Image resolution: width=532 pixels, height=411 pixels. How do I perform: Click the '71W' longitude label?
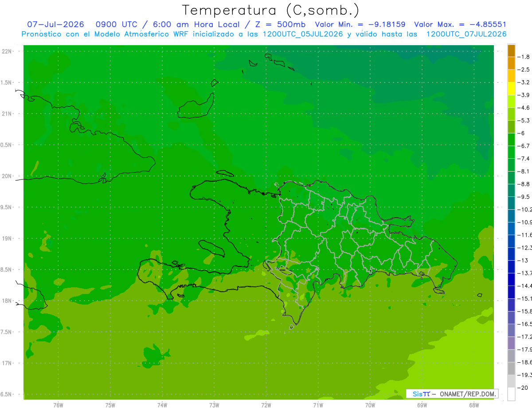[318, 405]
